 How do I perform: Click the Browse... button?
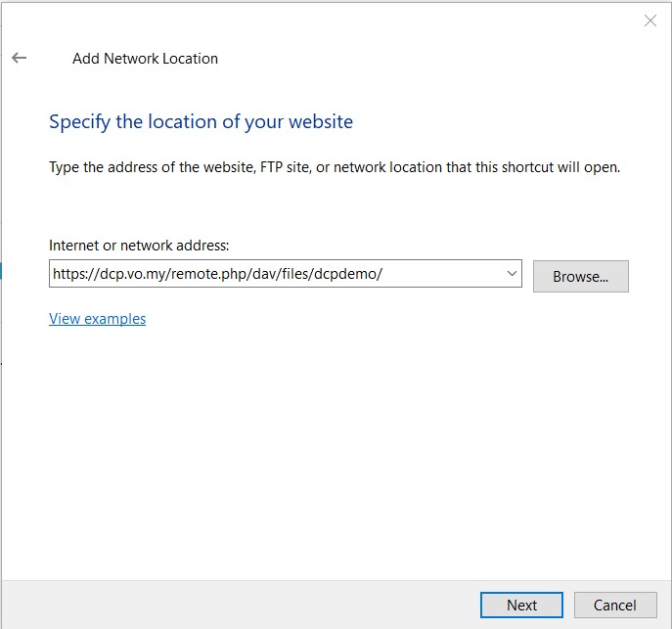pos(580,276)
